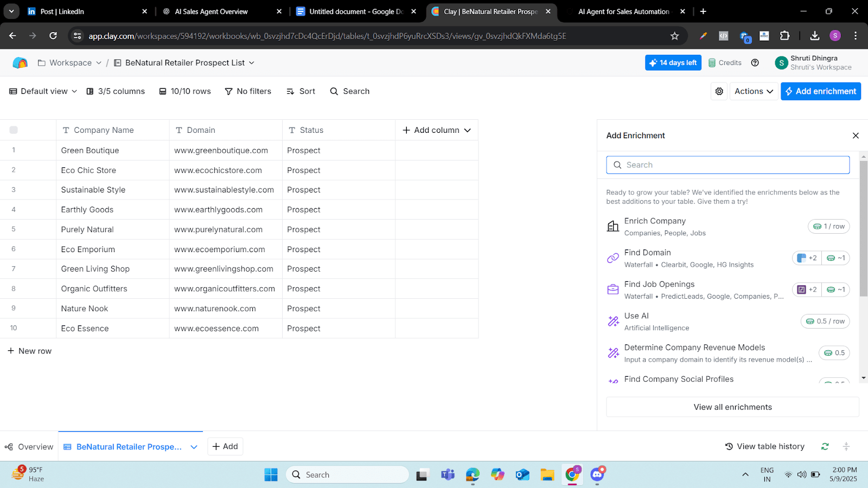868x488 pixels.
Task: Click the enrichment Search input field
Action: [728, 165]
